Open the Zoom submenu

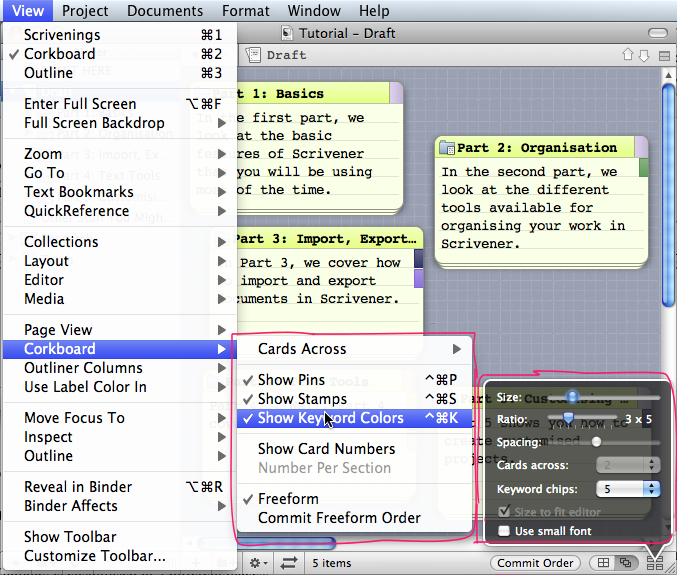click(120, 154)
